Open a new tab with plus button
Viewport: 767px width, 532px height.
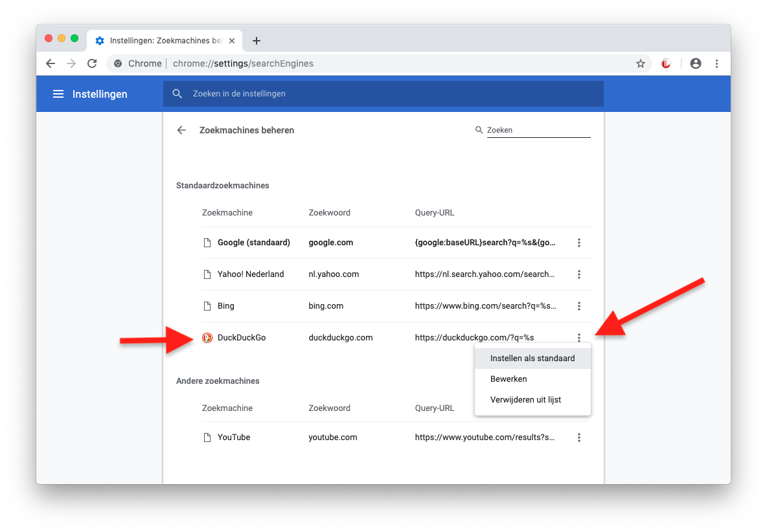pyautogui.click(x=257, y=41)
